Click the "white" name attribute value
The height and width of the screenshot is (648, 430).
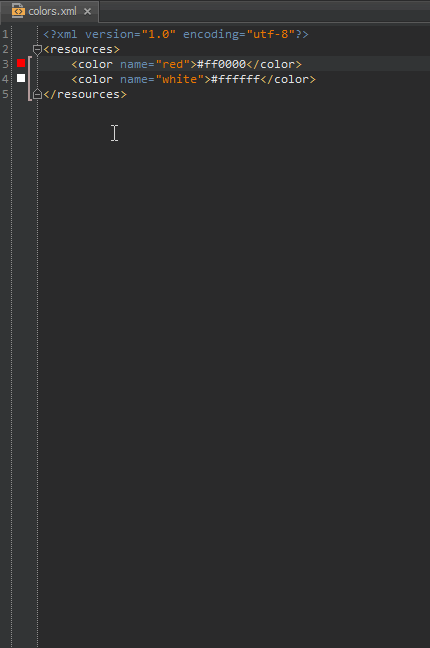point(179,79)
